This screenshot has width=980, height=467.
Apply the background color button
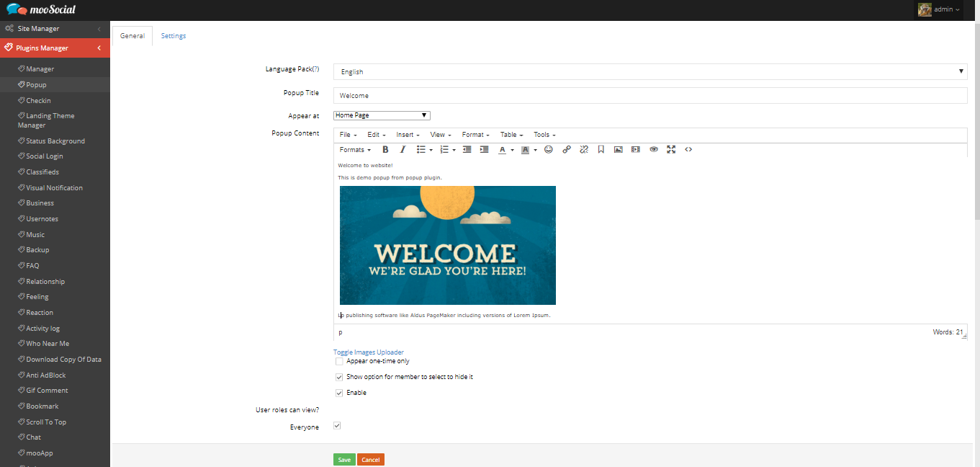click(526, 150)
